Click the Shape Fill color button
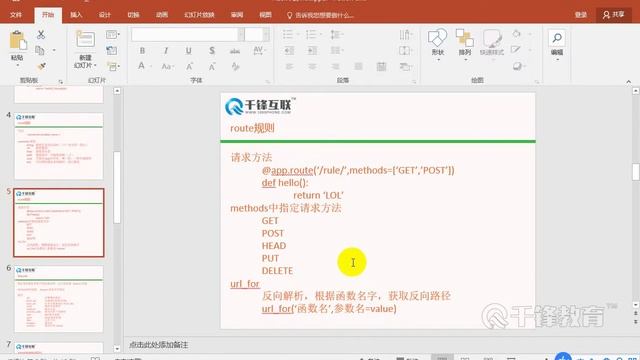640x360 pixels. [517, 34]
